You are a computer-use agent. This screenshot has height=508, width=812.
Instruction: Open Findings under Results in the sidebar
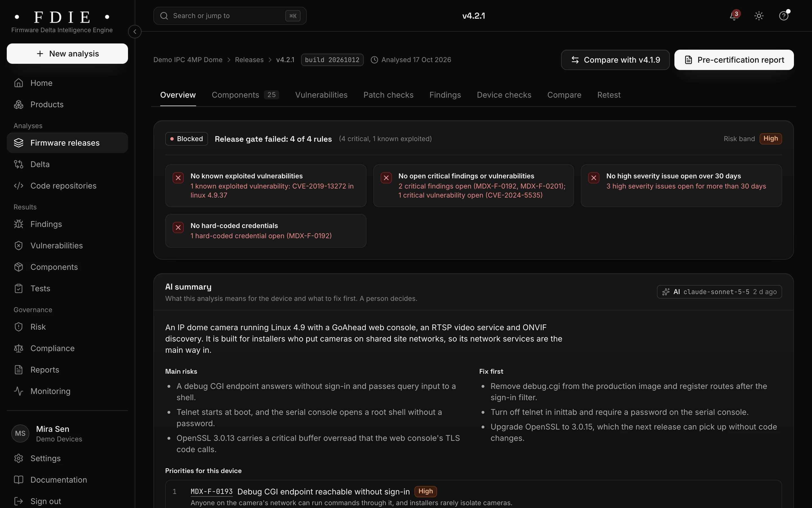(67, 224)
